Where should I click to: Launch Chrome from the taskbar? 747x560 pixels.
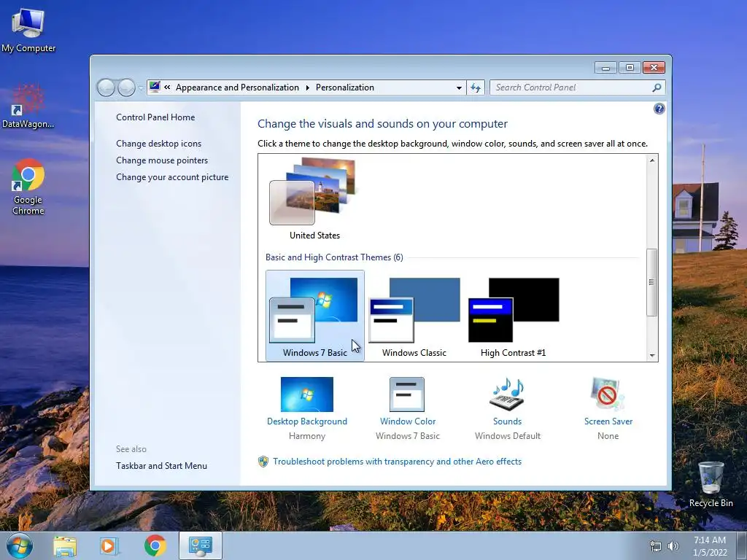click(155, 545)
